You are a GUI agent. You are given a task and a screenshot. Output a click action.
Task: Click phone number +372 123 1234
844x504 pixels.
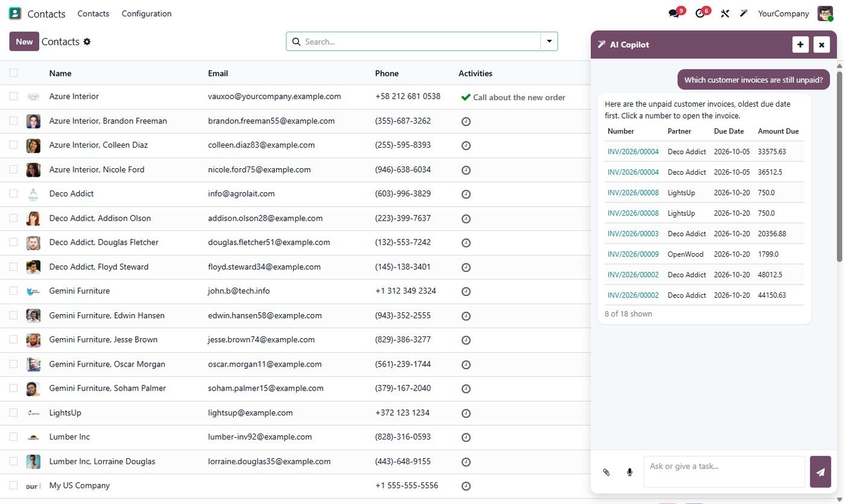pos(402,413)
